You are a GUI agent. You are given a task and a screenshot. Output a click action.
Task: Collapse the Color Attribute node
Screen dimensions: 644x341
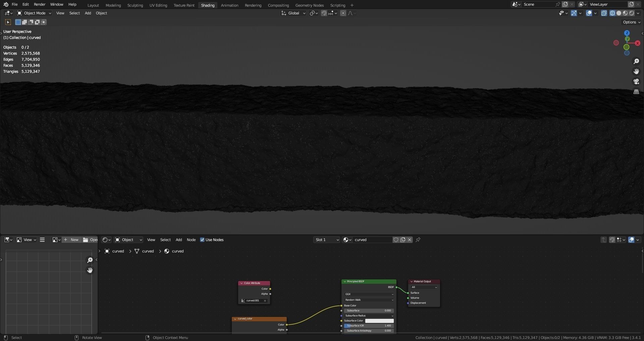pos(241,283)
